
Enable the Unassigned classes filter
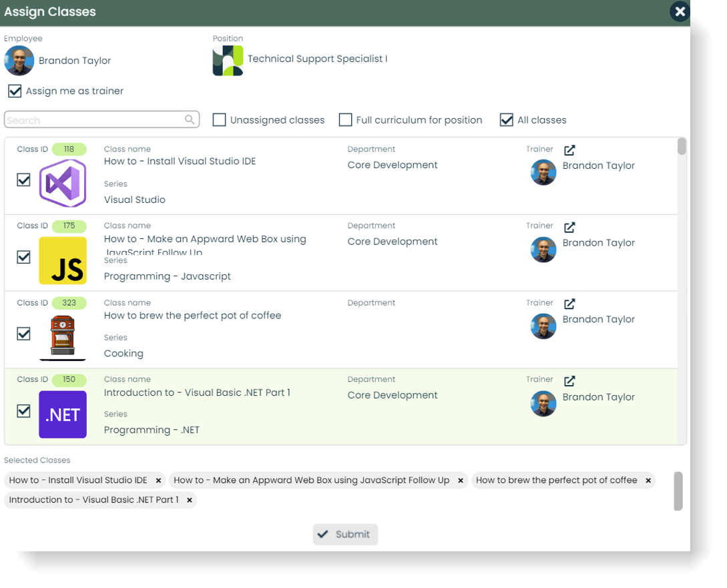219,119
